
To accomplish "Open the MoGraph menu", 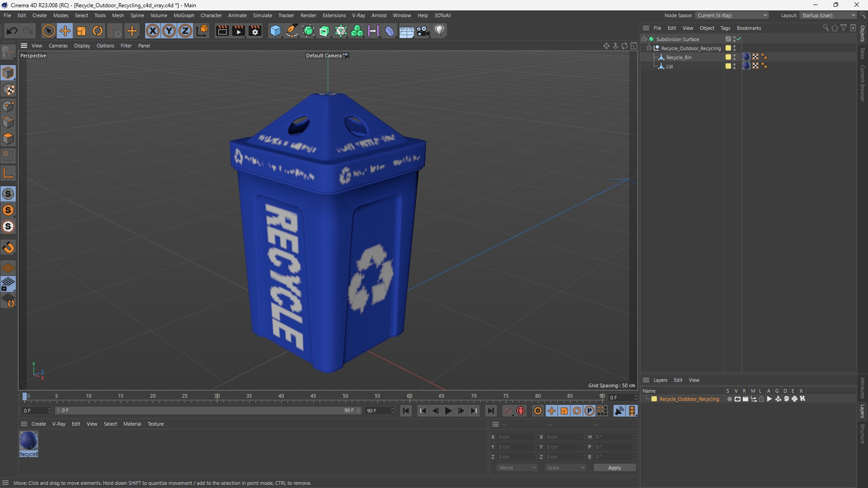I will [x=184, y=15].
